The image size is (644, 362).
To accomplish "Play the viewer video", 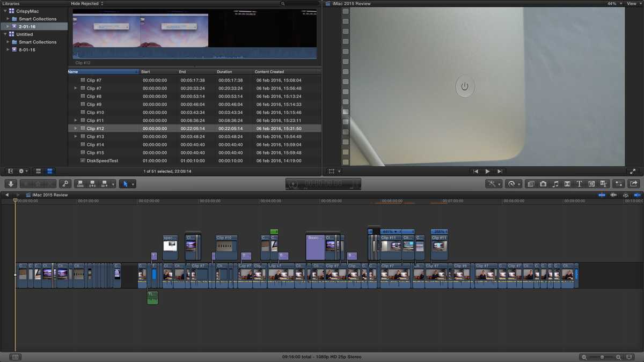I will 487,171.
